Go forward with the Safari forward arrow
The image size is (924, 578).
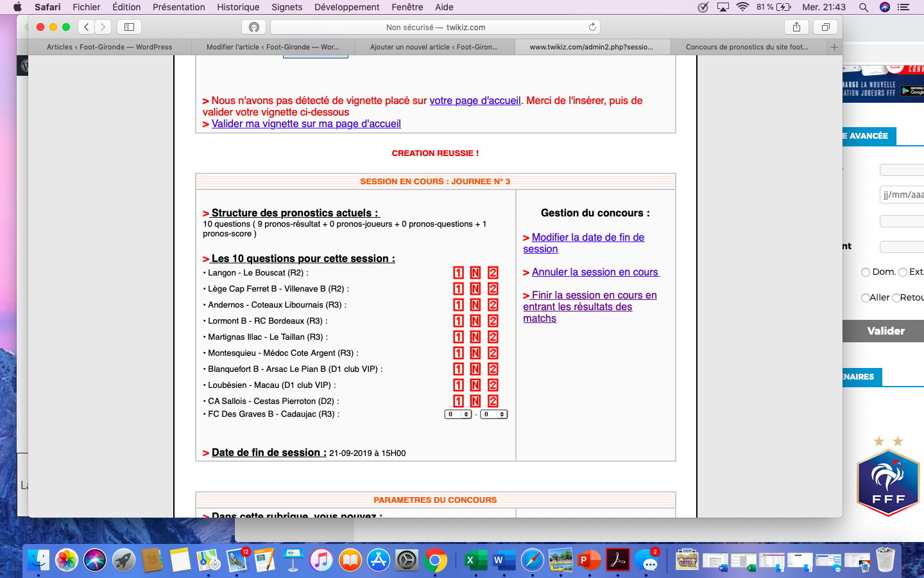coord(103,27)
